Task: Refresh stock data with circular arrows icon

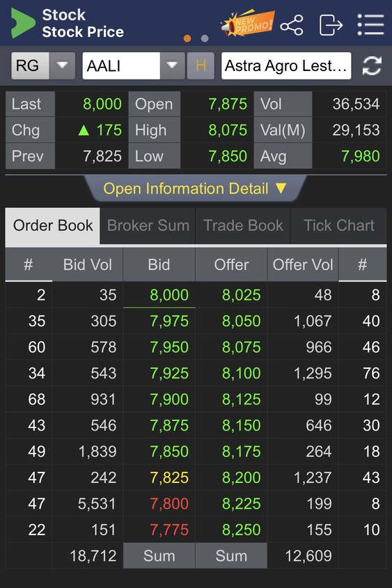Action: point(372,66)
